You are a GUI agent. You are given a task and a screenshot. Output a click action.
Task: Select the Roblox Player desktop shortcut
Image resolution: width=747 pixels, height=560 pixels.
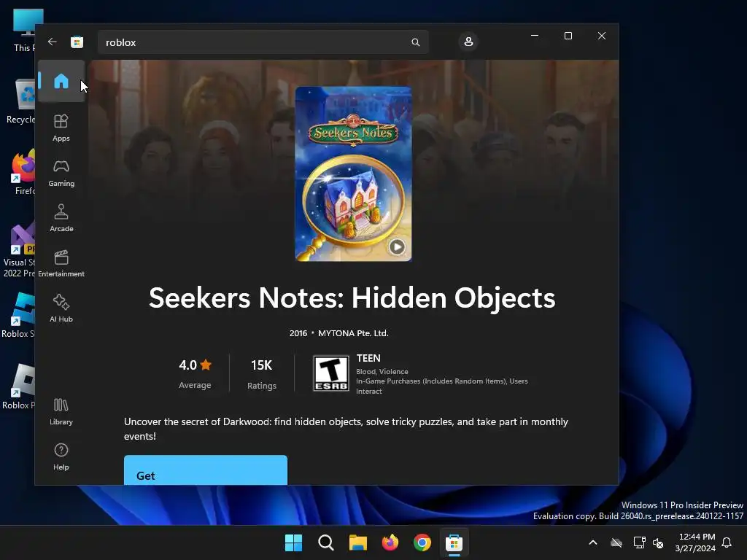click(18, 386)
